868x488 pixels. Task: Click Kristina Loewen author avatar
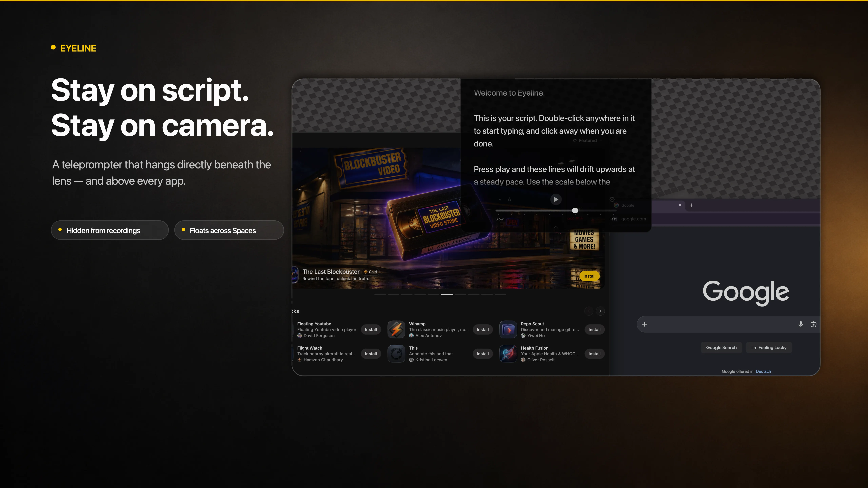[x=411, y=360]
